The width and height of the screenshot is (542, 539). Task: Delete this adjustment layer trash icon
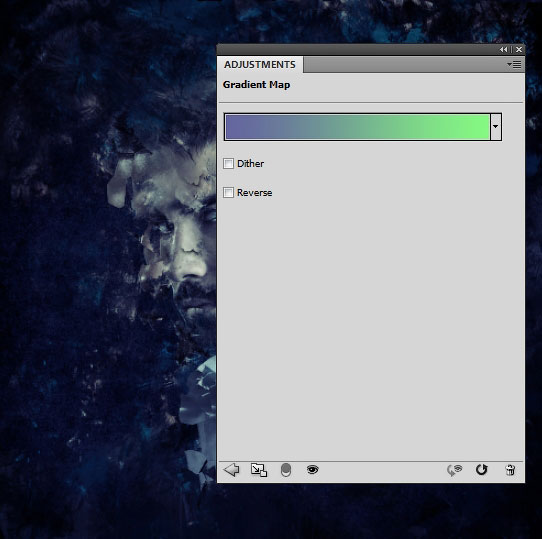point(510,470)
